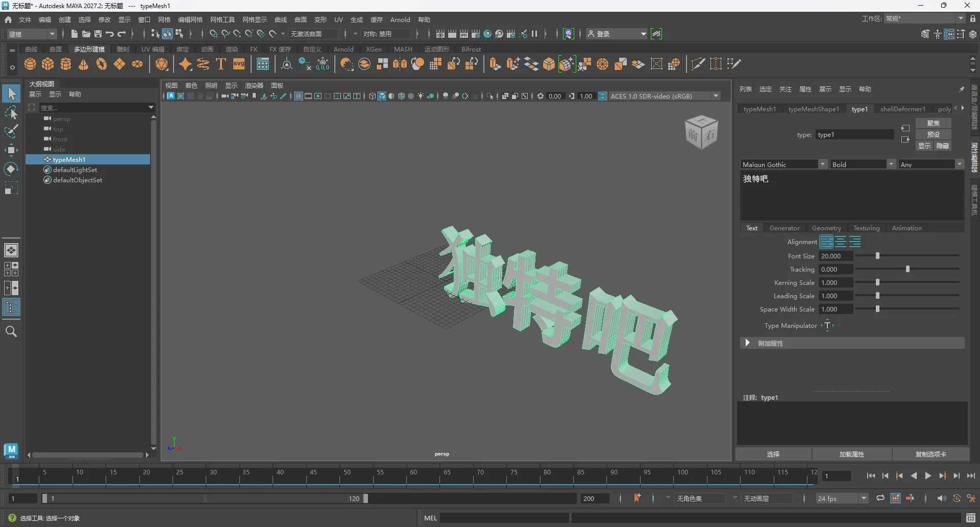Viewport: 980px width, 527px height.
Task: Click the polygon Type (T) tool icon
Action: (x=221, y=64)
